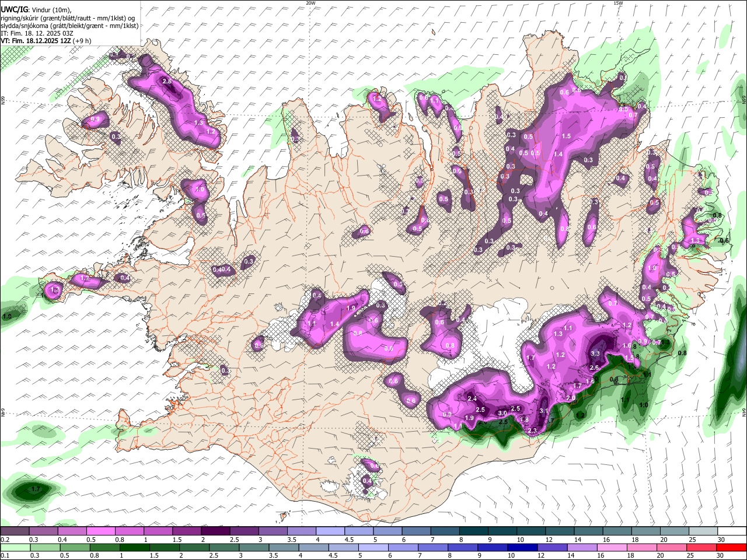Click the 12 label in the top legend row
Image resolution: width=747 pixels, height=560 pixels.
click(549, 540)
